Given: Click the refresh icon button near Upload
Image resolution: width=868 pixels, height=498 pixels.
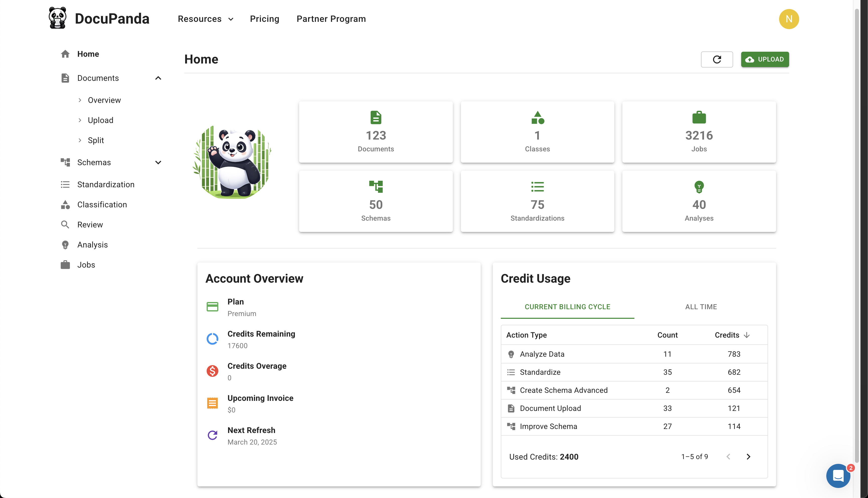Looking at the screenshot, I should coord(717,59).
